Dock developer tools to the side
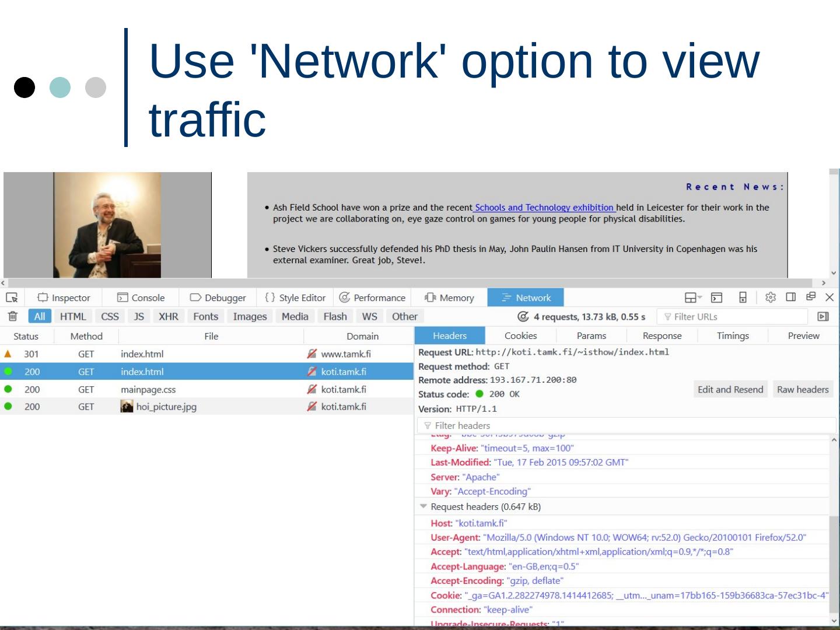 click(791, 297)
